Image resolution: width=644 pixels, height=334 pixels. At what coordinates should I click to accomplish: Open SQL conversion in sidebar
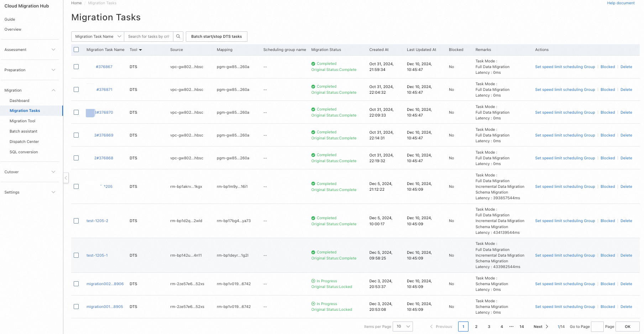coord(24,152)
